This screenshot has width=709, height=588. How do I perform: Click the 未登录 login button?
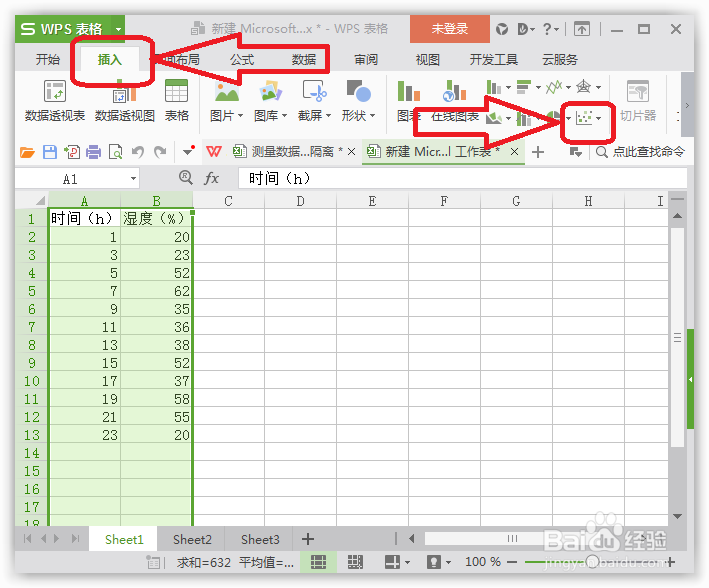[449, 29]
